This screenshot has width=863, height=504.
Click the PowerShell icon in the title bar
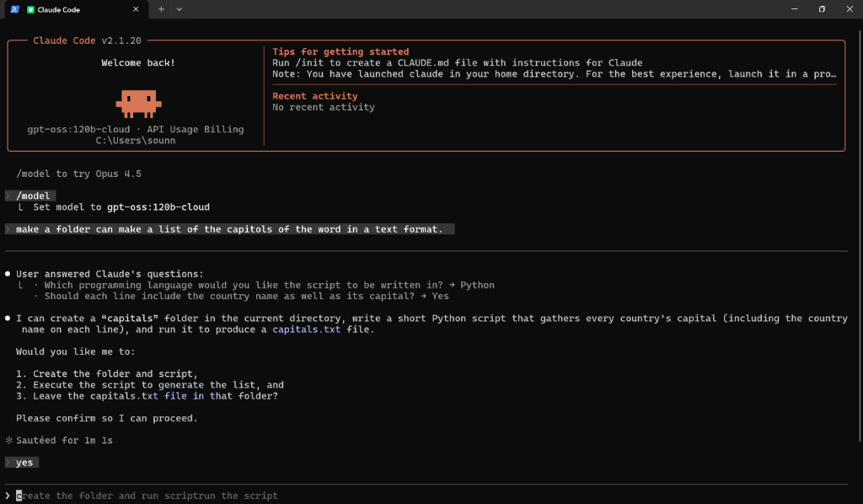point(15,9)
